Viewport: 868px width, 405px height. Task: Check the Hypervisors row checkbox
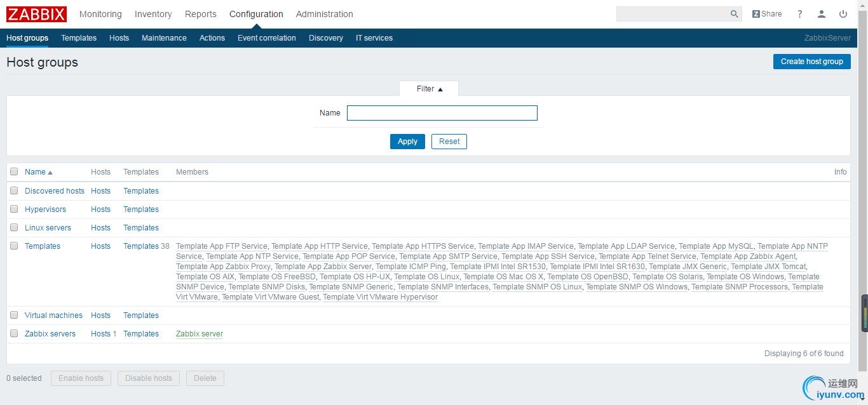pyautogui.click(x=14, y=209)
